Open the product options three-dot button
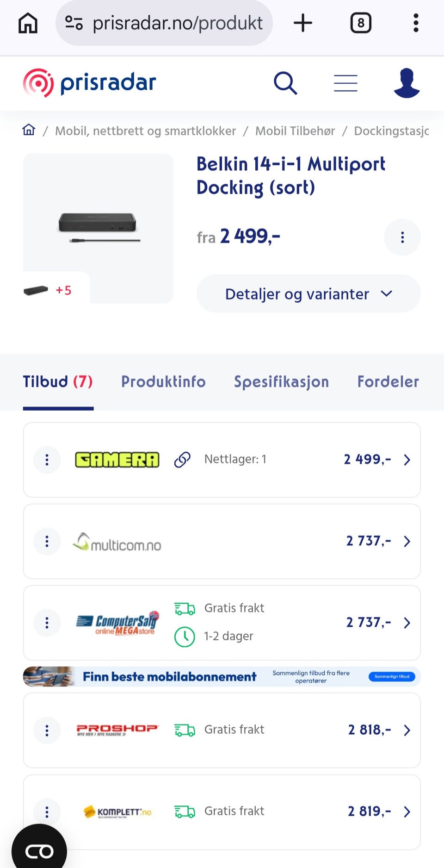This screenshot has height=868, width=444. point(402,237)
